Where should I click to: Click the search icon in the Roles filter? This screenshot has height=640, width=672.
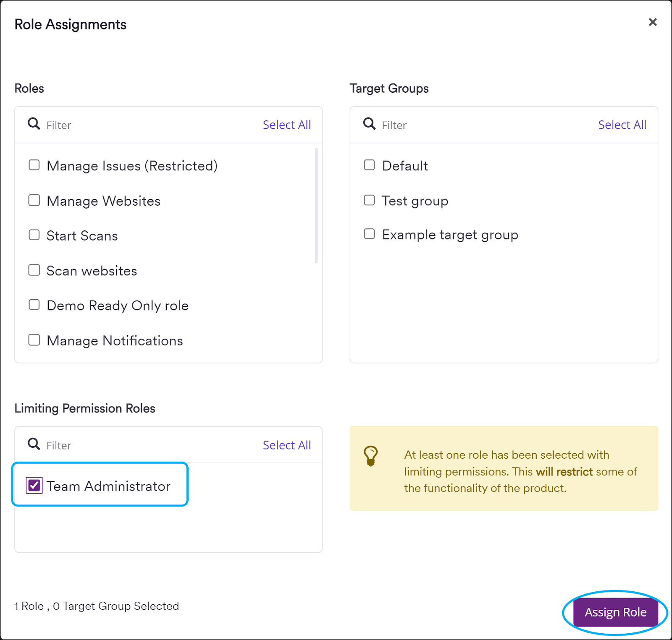(33, 124)
